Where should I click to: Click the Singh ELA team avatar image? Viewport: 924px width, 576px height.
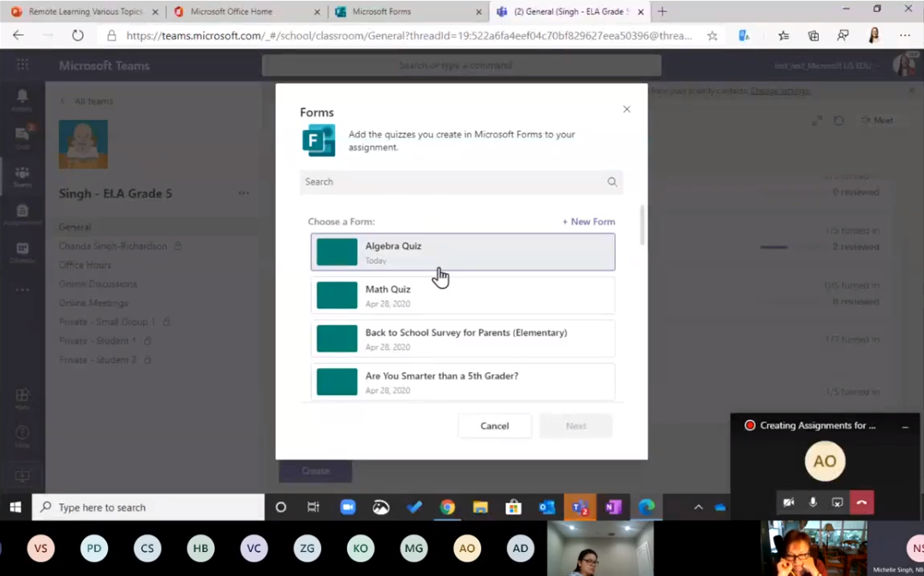(83, 145)
